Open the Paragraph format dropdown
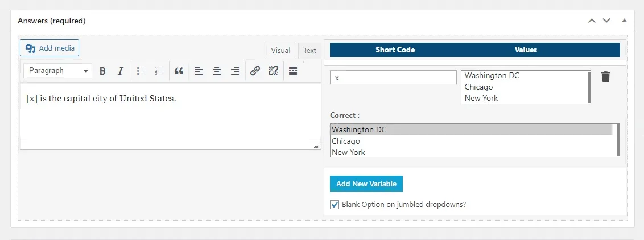 58,71
